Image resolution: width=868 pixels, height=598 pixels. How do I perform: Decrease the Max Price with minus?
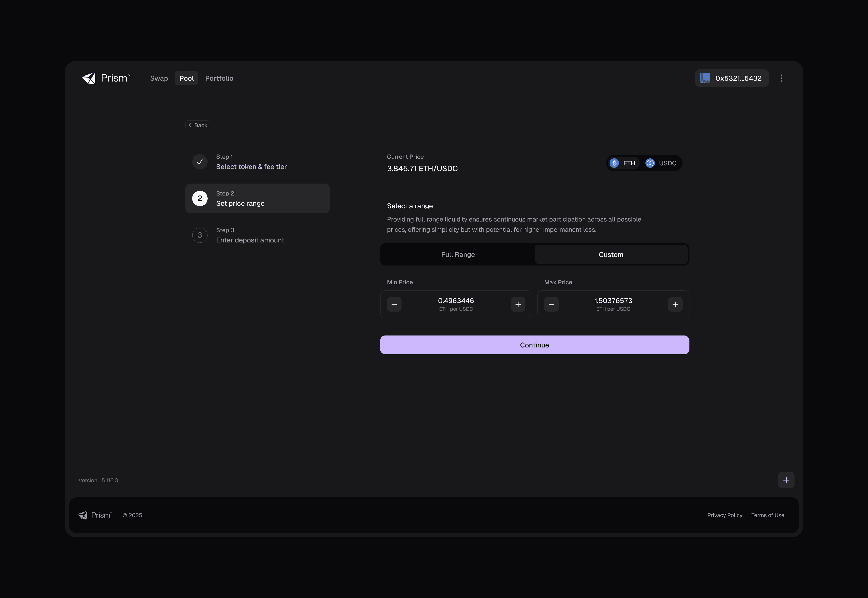(x=551, y=305)
